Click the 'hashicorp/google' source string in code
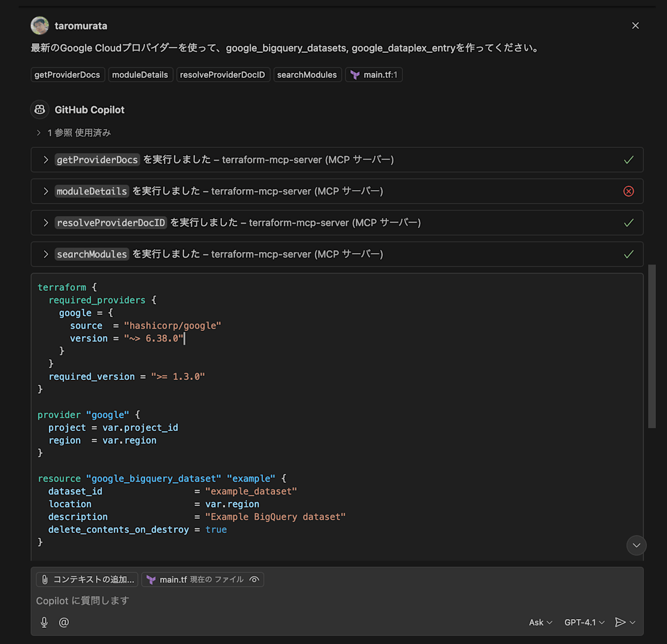Image resolution: width=667 pixels, height=644 pixels. pyautogui.click(x=172, y=325)
